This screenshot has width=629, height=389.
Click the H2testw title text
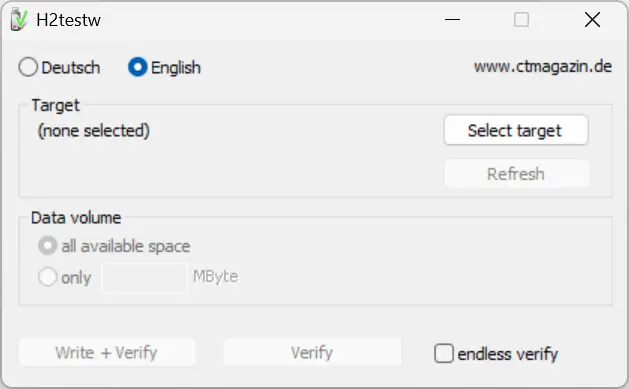coord(68,20)
